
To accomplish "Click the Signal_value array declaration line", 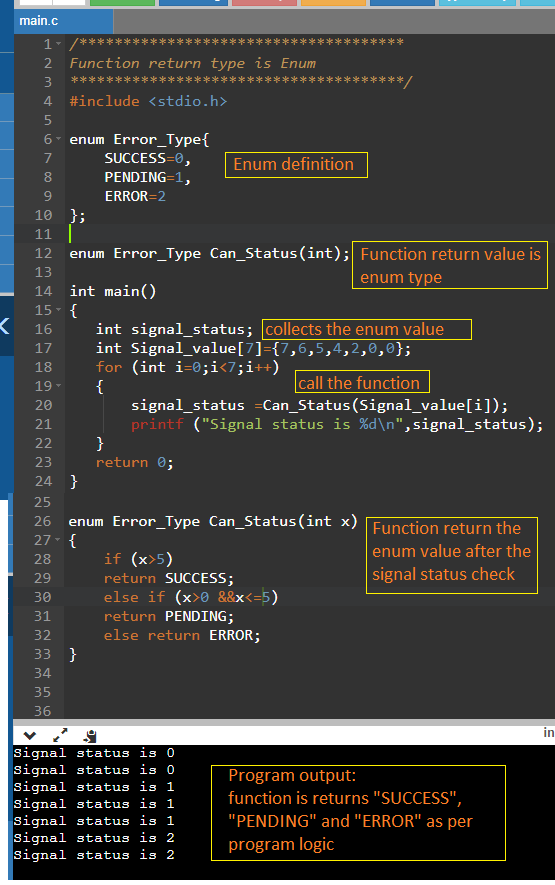I will tap(254, 348).
